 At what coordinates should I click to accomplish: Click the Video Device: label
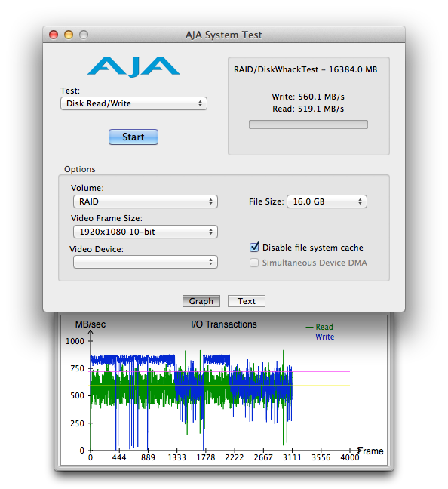(x=97, y=249)
